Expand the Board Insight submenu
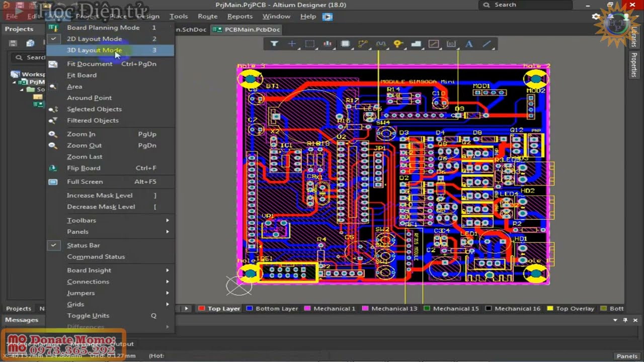Screen dimensions: 644x362 click(x=110, y=270)
